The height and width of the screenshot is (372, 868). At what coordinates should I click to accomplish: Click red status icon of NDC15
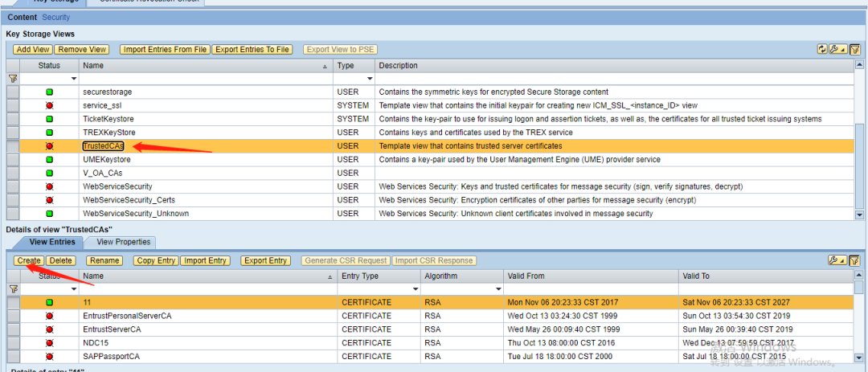49,342
